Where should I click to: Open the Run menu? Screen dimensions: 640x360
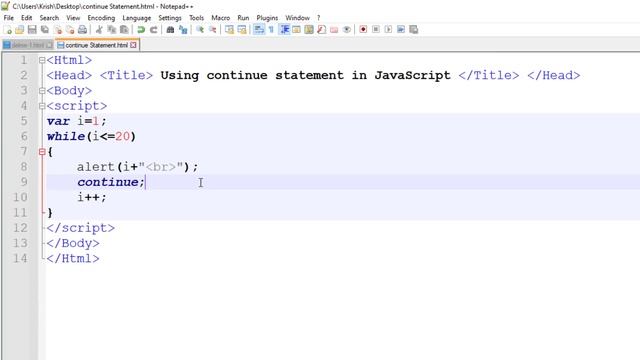coord(243,18)
